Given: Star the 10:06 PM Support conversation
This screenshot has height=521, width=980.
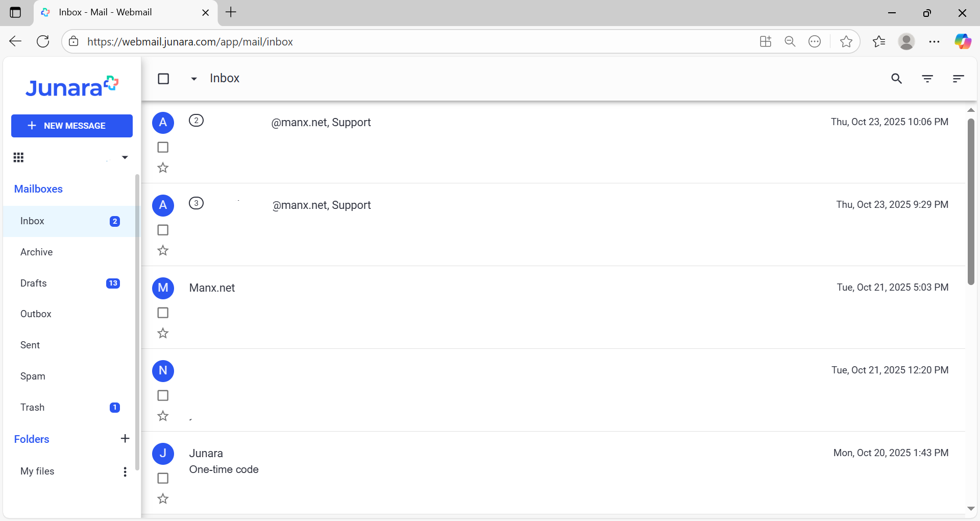Looking at the screenshot, I should tap(163, 168).
